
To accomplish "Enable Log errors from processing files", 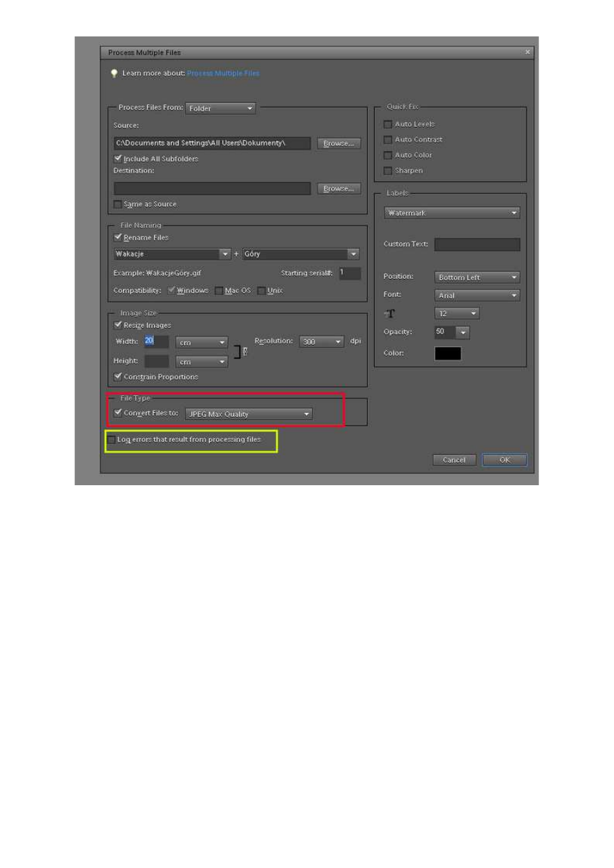I will click(x=112, y=439).
